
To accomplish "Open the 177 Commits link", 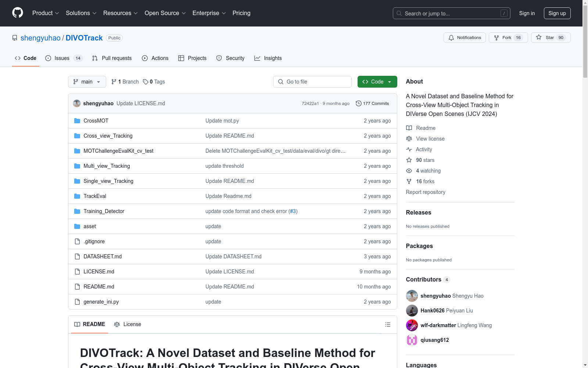I will [372, 103].
